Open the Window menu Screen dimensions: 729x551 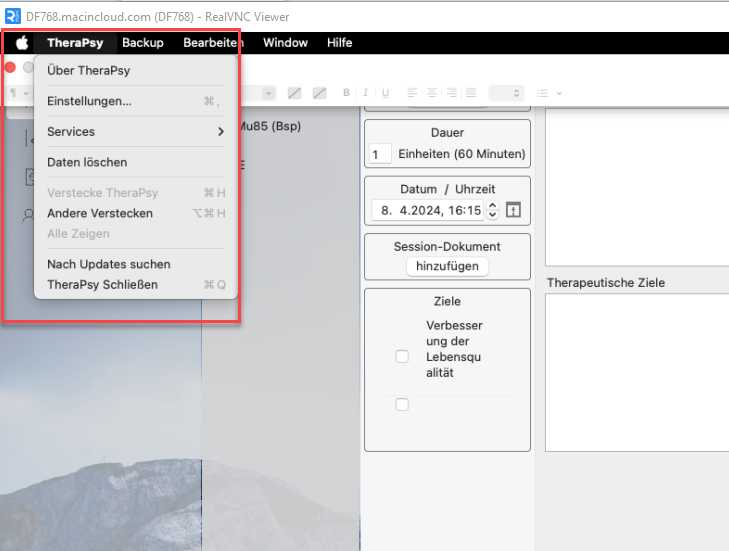(285, 43)
